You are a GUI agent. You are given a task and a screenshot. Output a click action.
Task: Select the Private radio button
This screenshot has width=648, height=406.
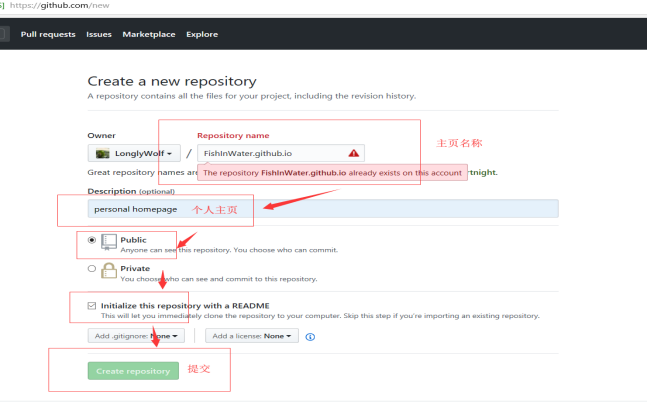pos(92,268)
